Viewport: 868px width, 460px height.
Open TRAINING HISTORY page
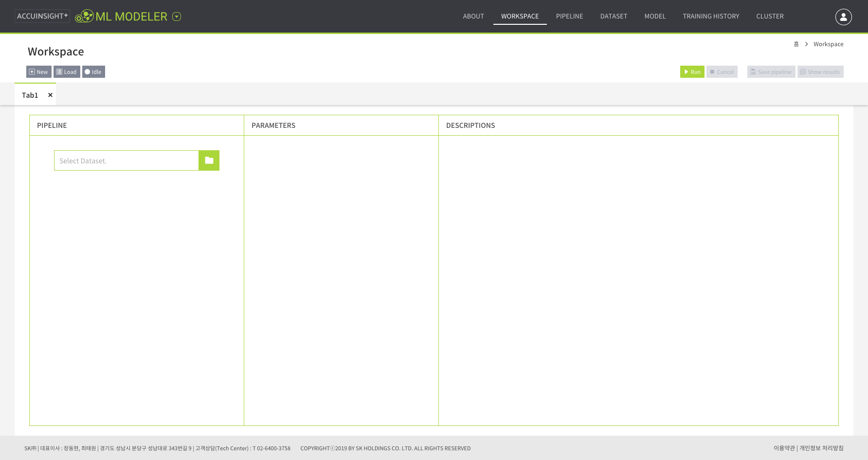(711, 17)
